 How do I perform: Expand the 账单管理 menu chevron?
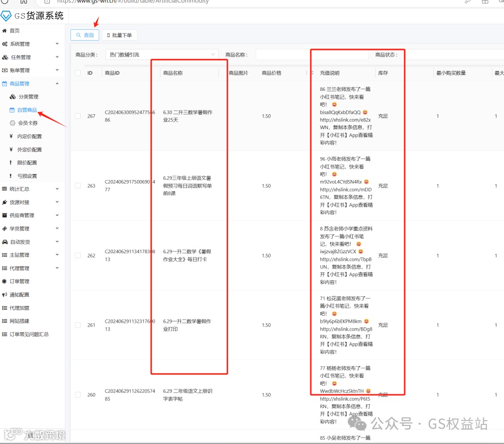(x=57, y=70)
